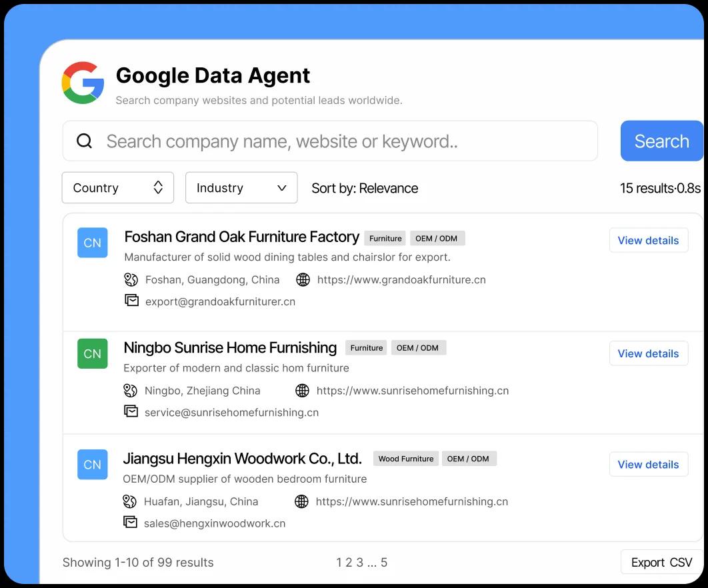Click globe icon in Ningbo Sunrise row
The image size is (708, 588).
point(302,390)
